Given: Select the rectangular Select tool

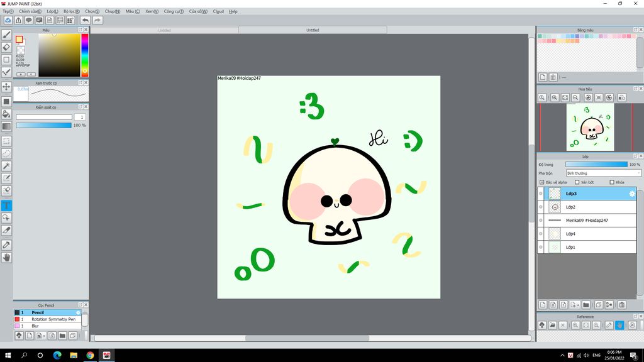Looking at the screenshot, I should tap(6, 141).
